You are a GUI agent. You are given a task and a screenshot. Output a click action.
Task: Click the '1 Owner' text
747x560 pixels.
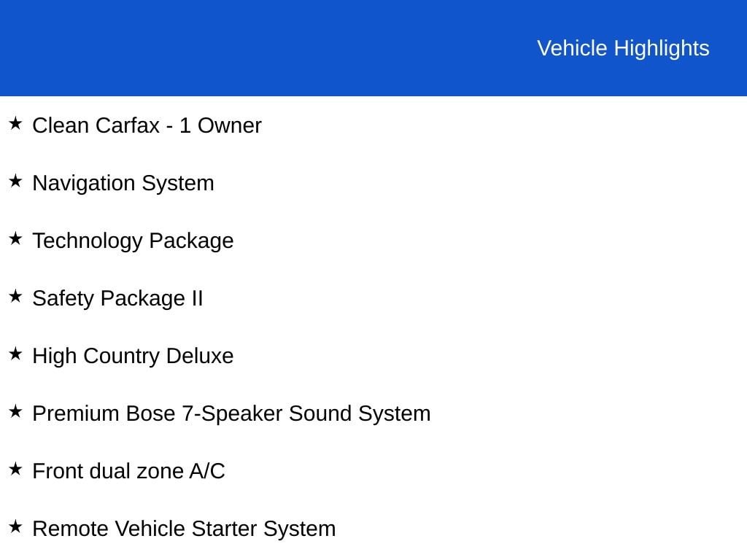220,125
